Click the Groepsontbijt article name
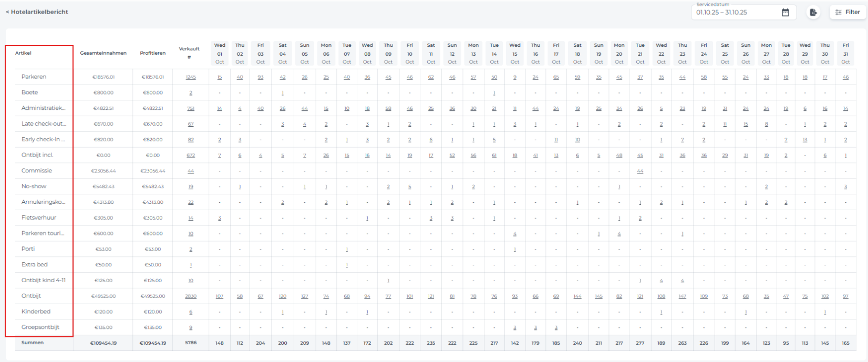This screenshot has width=868, height=362. click(40, 327)
